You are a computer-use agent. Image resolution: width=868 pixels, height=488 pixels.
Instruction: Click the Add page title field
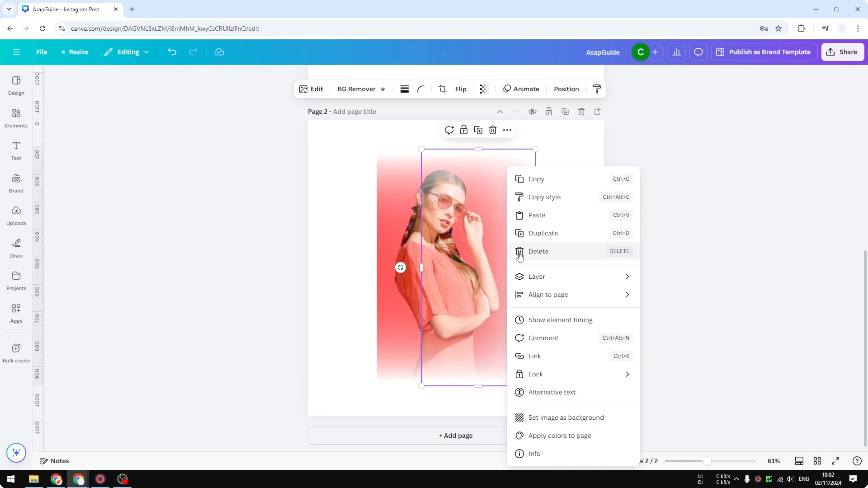click(x=354, y=112)
